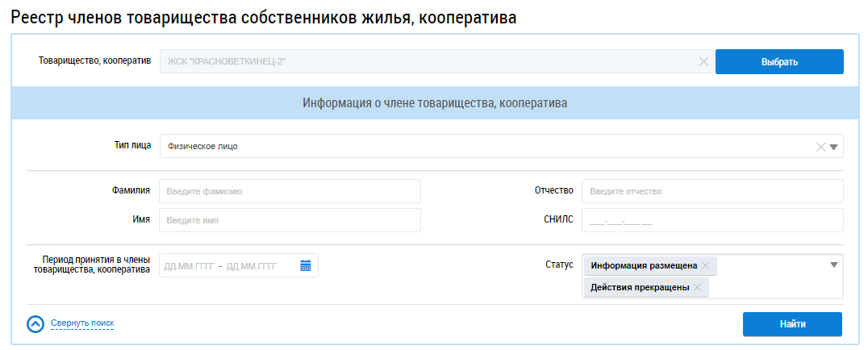Clear the selected cooperative name
868x350 pixels.
(703, 61)
